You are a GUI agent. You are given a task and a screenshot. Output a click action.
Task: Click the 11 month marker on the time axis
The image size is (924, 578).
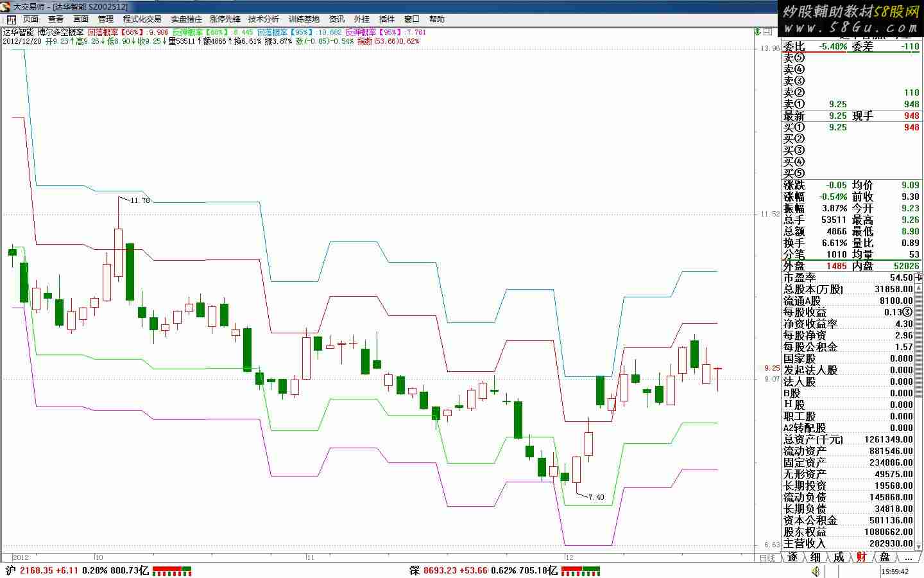pyautogui.click(x=312, y=557)
